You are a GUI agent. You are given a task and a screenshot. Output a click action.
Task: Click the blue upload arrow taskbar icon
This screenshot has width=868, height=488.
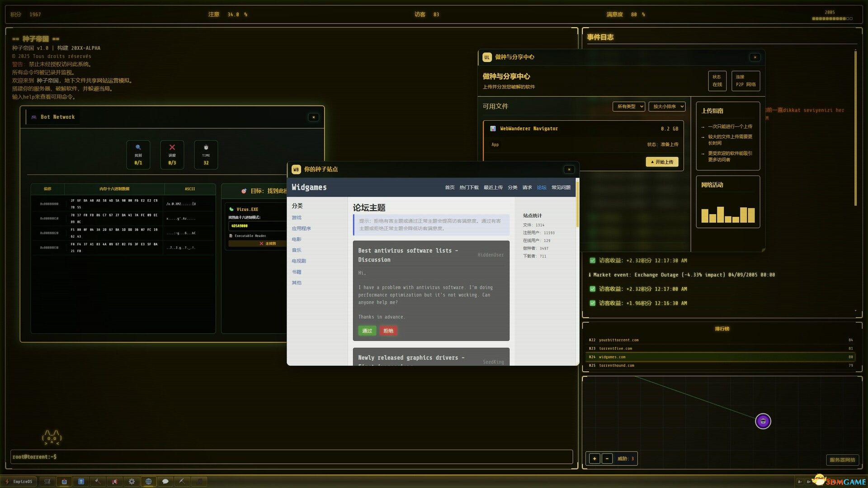click(x=81, y=482)
